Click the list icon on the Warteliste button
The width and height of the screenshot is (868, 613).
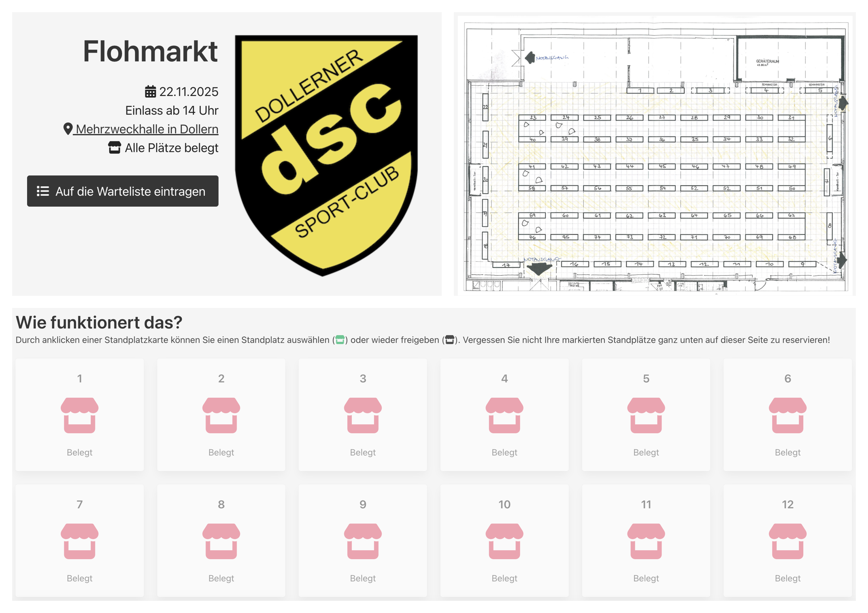43,191
